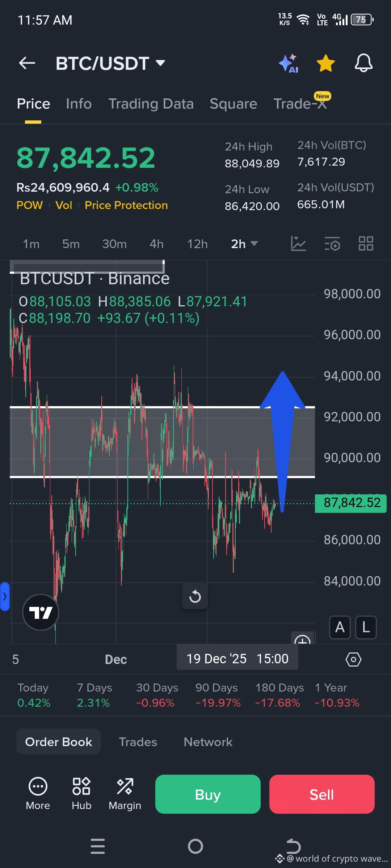The height and width of the screenshot is (868, 391).
Task: Tap the 24h Vol(BTC) value 7,617.29
Action: pyautogui.click(x=321, y=162)
